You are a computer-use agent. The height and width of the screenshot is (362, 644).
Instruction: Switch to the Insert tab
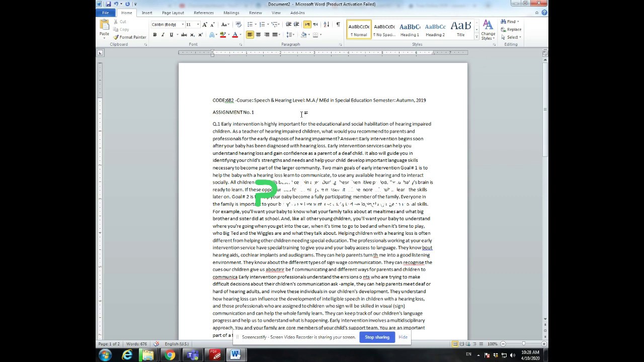(147, 13)
